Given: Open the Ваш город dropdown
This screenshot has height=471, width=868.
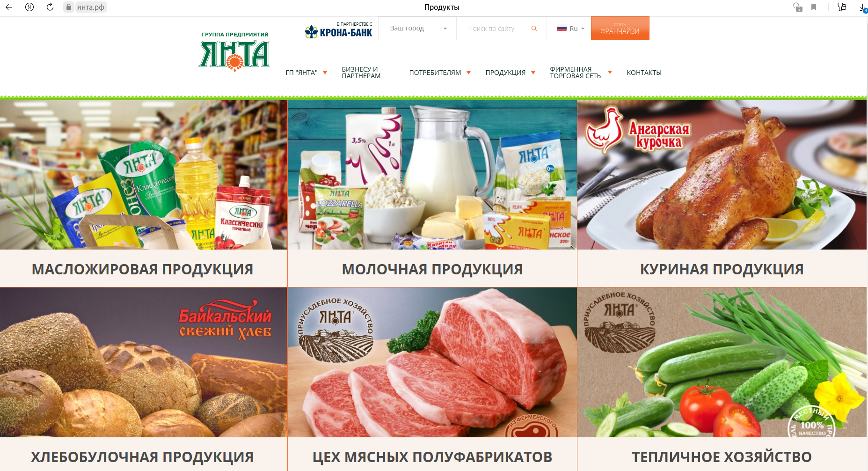Looking at the screenshot, I should pyautogui.click(x=417, y=29).
